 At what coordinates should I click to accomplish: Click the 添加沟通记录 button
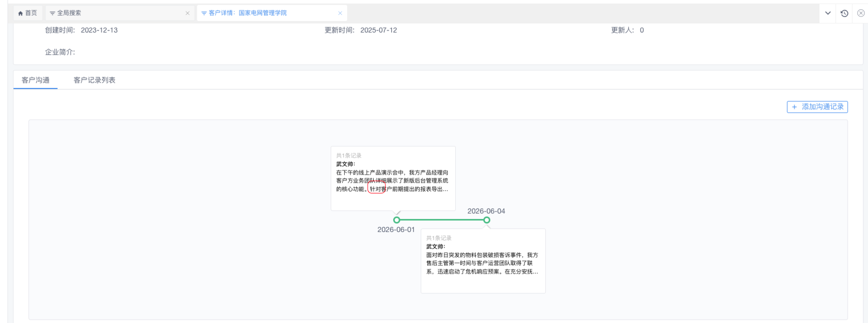pyautogui.click(x=817, y=107)
